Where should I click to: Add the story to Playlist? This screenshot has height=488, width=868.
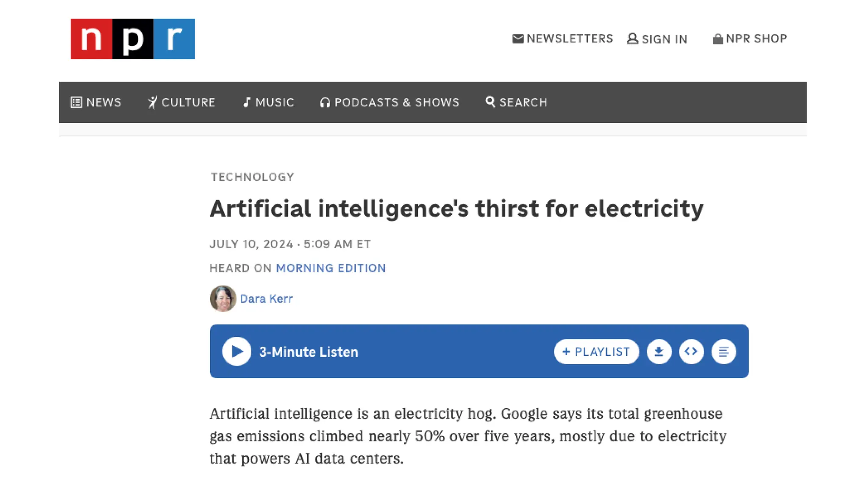596,352
